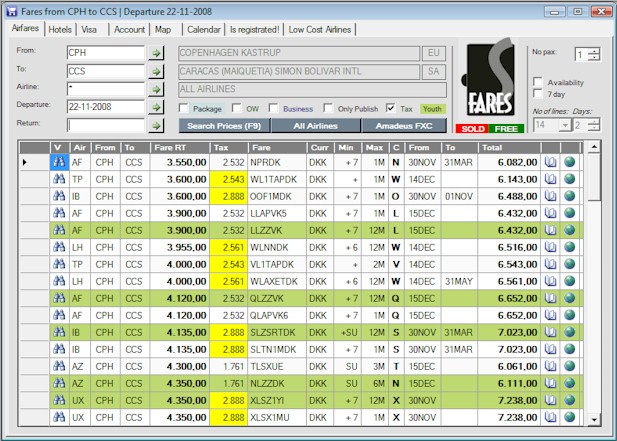Click green arrow next to From field
This screenshot has width=617, height=441.
coord(156,53)
